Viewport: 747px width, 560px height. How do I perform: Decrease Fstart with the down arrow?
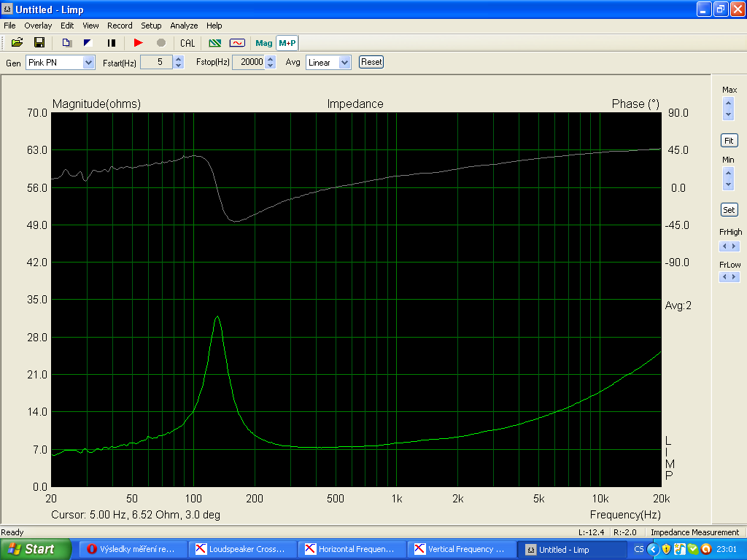coord(178,65)
